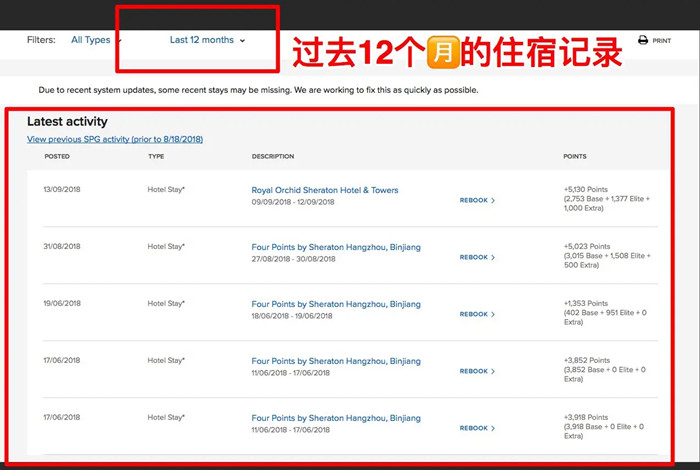
Task: Rebook the 18/06/2018 - 19/06/2018 stay
Action: tap(477, 314)
